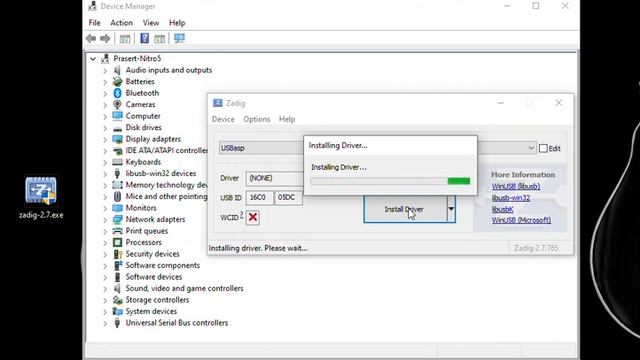Select the Mice and other pointing row
The width and height of the screenshot is (640, 360).
(166, 196)
